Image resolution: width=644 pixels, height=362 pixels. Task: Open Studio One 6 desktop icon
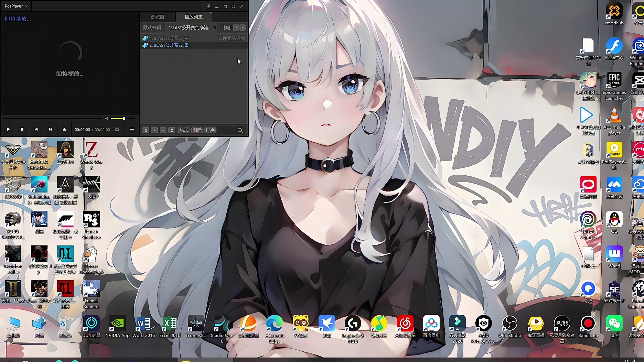[222, 329]
